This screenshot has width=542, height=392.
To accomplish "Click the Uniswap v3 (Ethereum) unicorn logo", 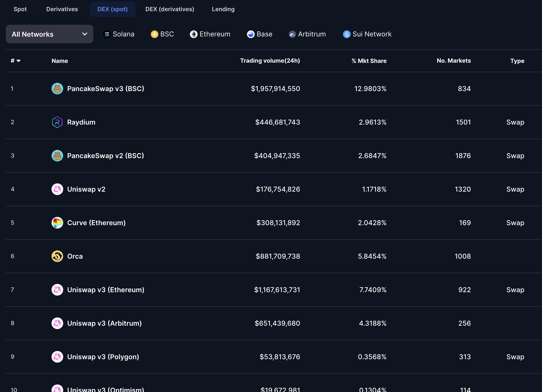I will coord(57,290).
